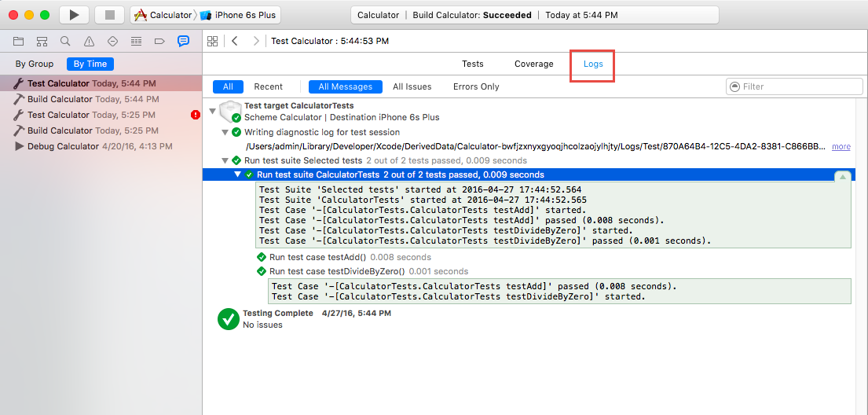This screenshot has height=415, width=868.
Task: Collapse Run test suite Selected tests
Action: (x=225, y=160)
